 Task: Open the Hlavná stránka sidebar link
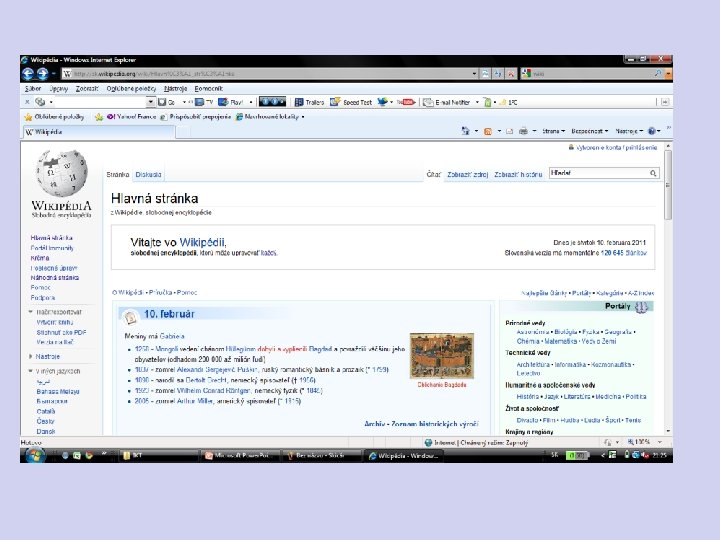pyautogui.click(x=51, y=238)
